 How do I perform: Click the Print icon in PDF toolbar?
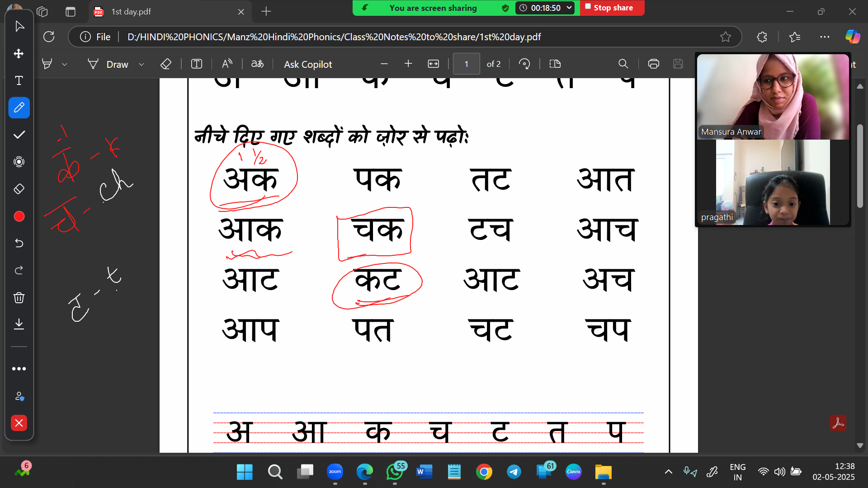(x=653, y=64)
